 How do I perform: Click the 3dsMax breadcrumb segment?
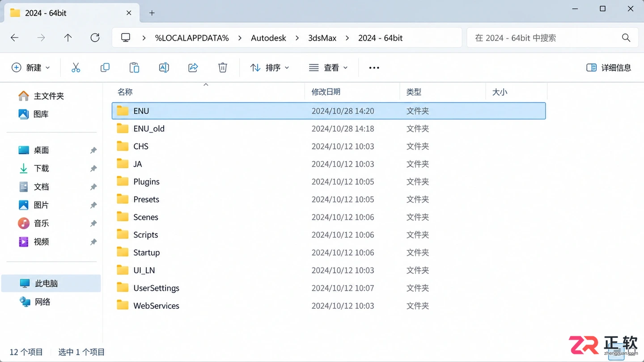[322, 38]
